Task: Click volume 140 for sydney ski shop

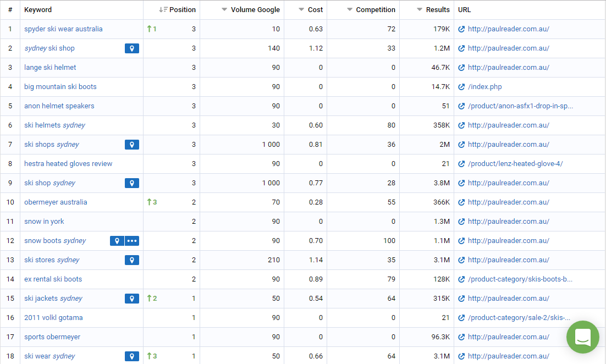Action: (x=274, y=48)
